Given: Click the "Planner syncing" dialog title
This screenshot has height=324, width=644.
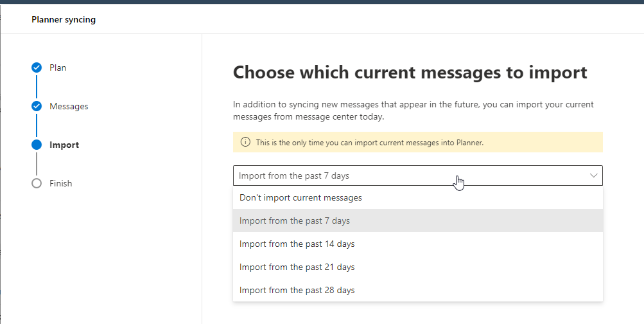Looking at the screenshot, I should click(64, 19).
